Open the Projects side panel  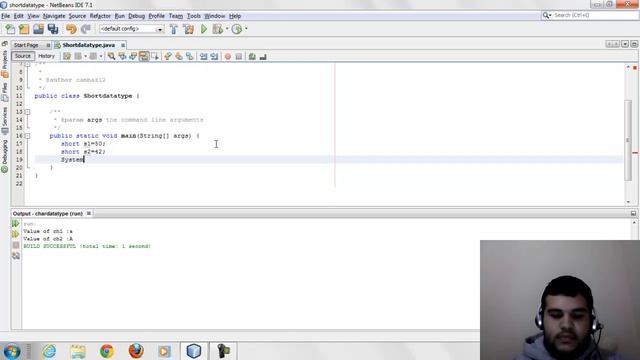pos(4,65)
